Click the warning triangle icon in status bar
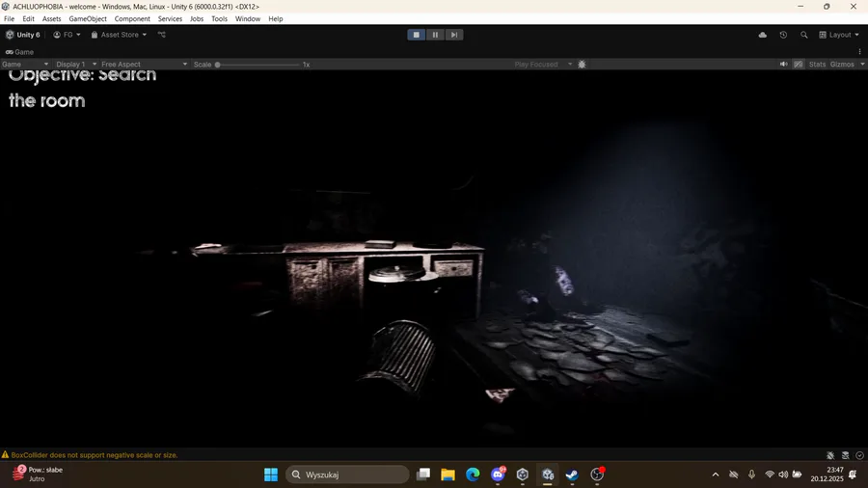The height and width of the screenshot is (488, 868). tap(5, 455)
